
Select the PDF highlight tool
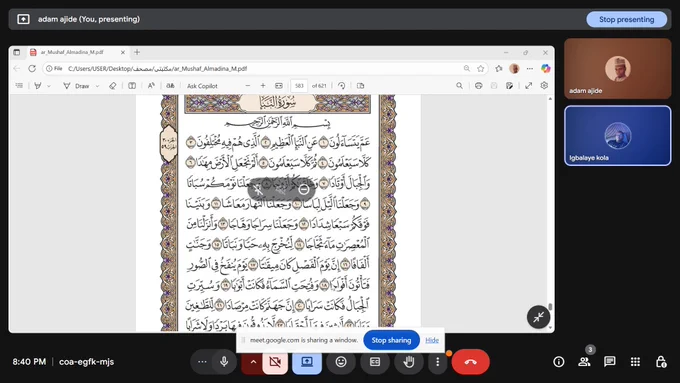tap(38, 86)
